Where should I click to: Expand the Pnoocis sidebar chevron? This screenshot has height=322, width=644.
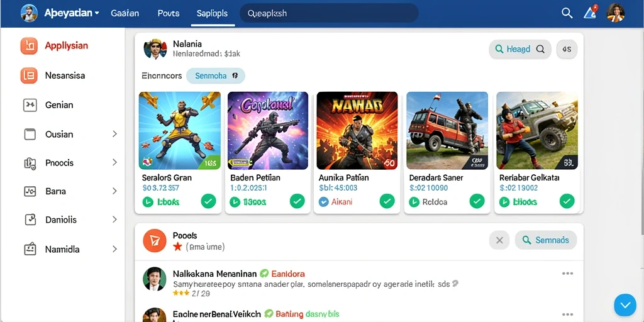[114, 163]
